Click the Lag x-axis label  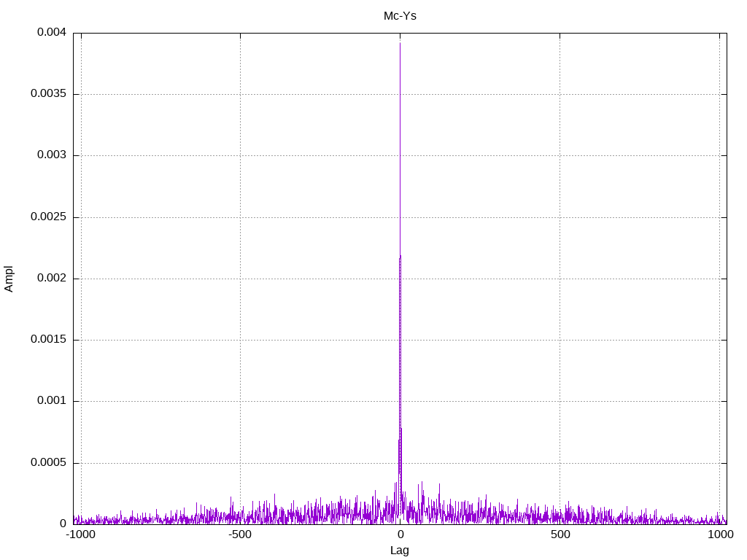point(399,551)
